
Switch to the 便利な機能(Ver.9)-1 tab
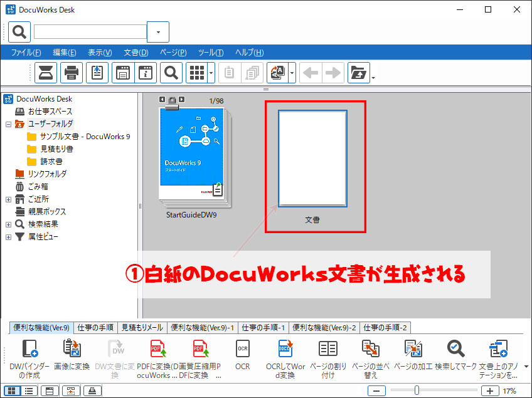point(203,327)
